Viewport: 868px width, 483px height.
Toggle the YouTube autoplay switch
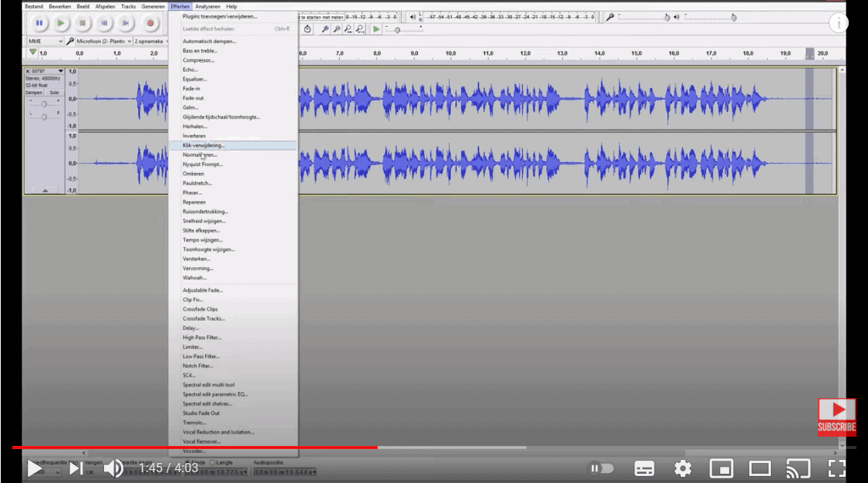tap(601, 468)
